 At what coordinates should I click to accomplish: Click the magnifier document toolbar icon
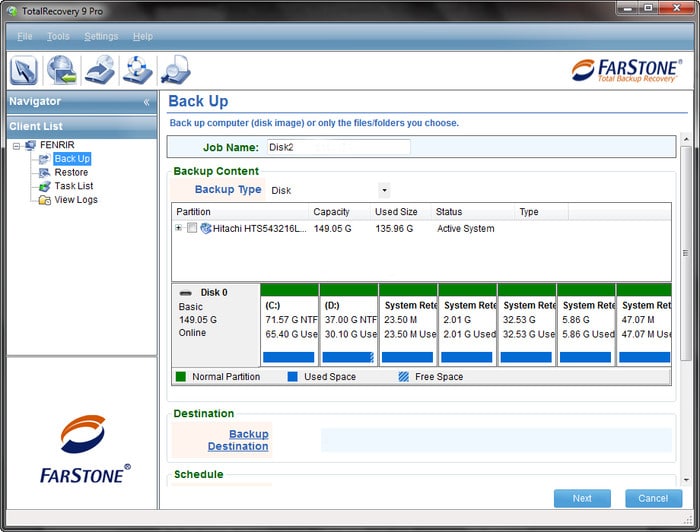coord(176,70)
